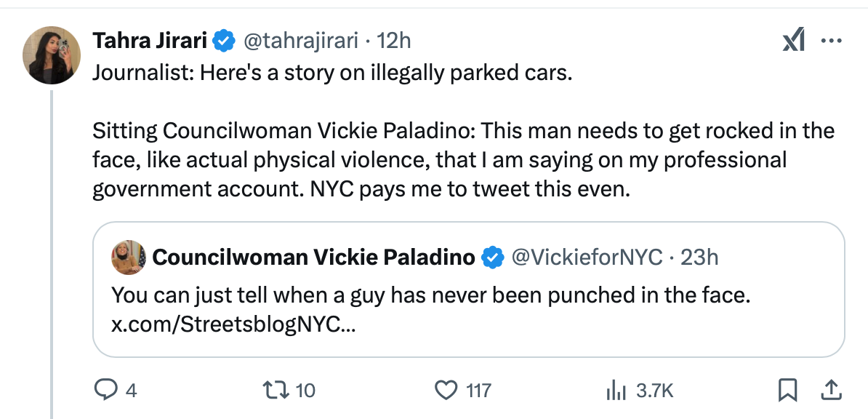Open the quoted tweet's 23h timestamp
Image resolution: width=868 pixels, height=419 pixels.
[699, 257]
